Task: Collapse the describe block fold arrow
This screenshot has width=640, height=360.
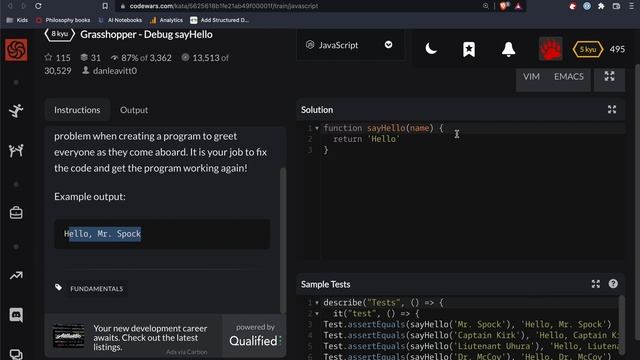Action: (x=317, y=303)
